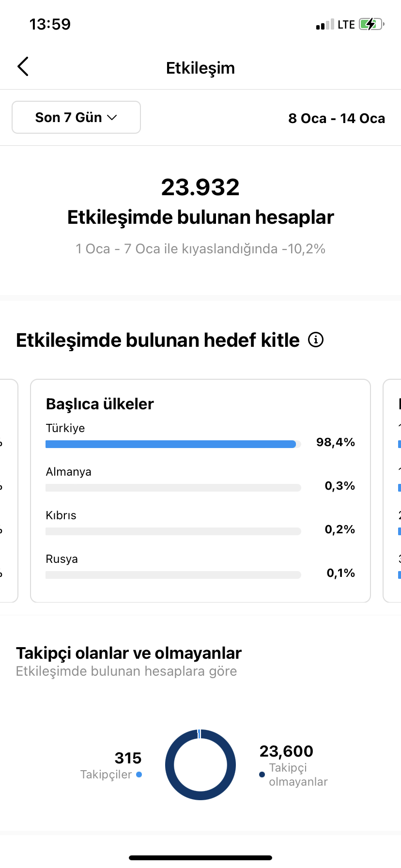This screenshot has height=868, width=401.
Task: Open info icon next to hedef kitle
Action: pyautogui.click(x=316, y=340)
